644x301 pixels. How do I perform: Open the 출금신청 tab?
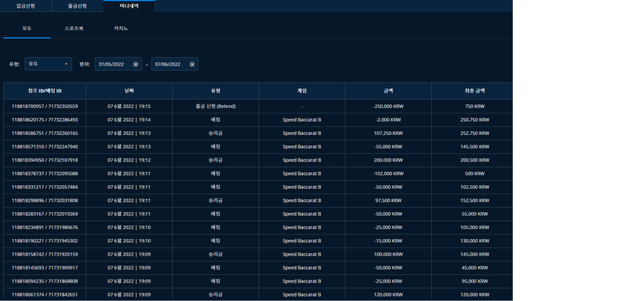pyautogui.click(x=77, y=6)
